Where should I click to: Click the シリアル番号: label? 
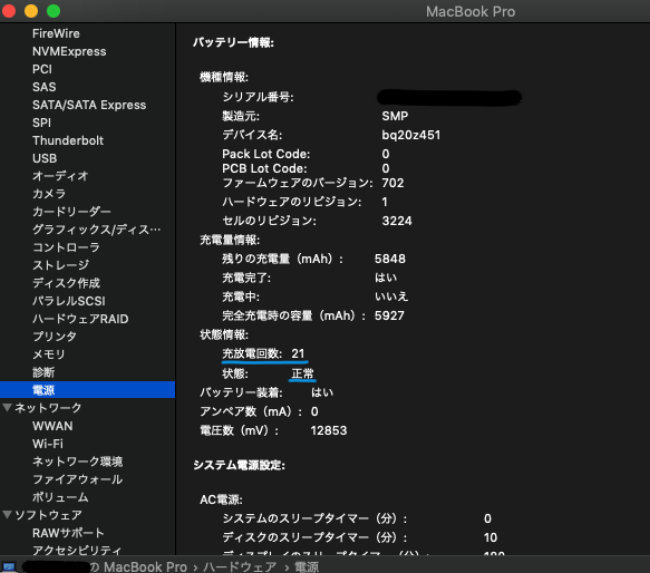pyautogui.click(x=258, y=97)
